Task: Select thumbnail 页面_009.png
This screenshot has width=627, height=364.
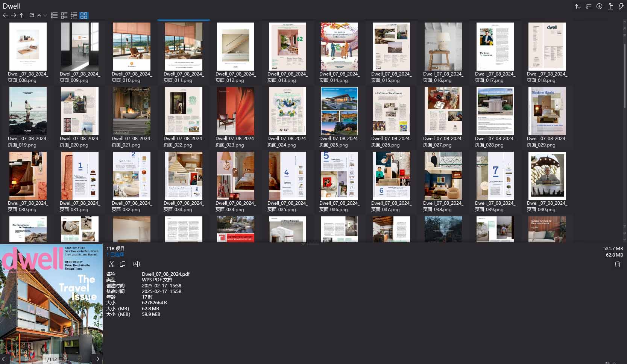Action: click(80, 47)
